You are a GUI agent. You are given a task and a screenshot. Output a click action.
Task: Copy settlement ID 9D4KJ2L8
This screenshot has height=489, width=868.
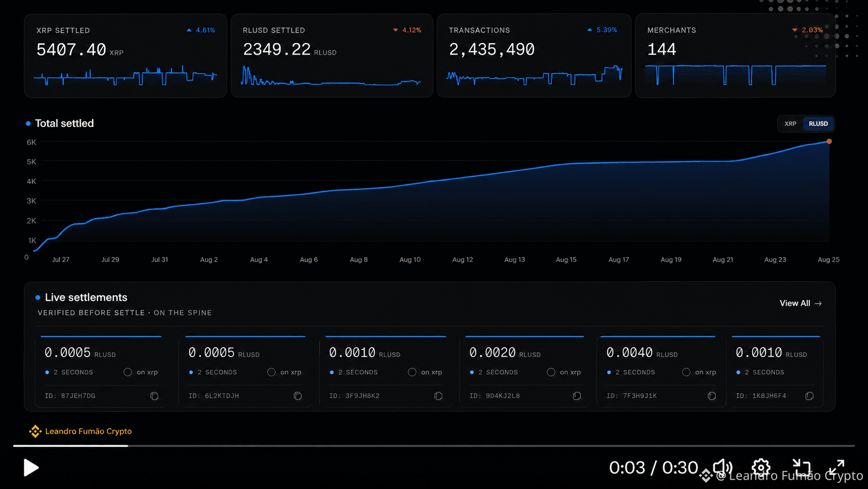(577, 396)
